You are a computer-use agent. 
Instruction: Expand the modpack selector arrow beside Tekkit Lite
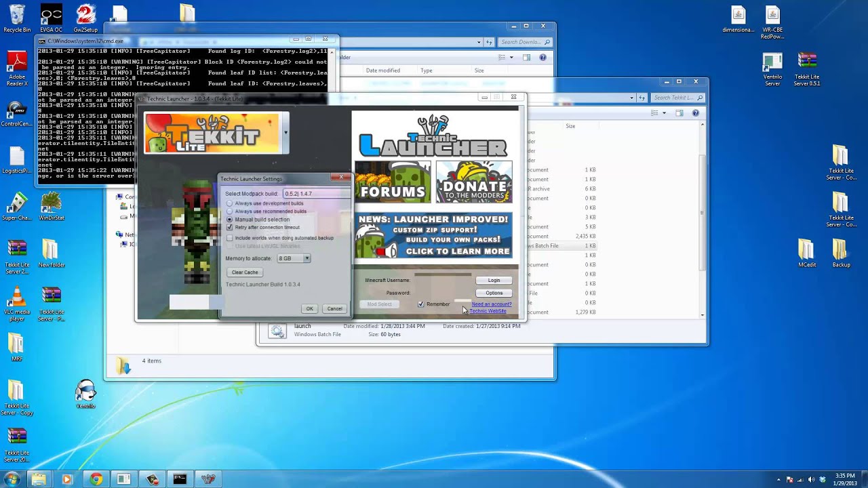(285, 132)
